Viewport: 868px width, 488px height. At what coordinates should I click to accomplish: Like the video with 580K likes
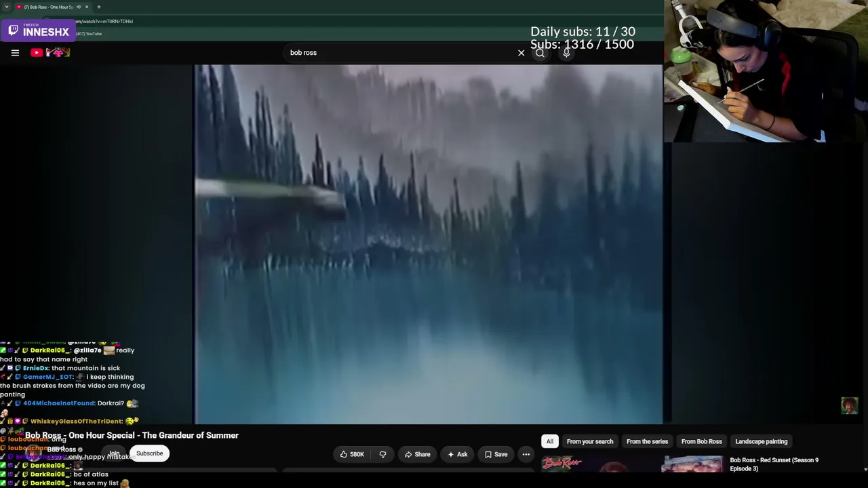(x=352, y=455)
